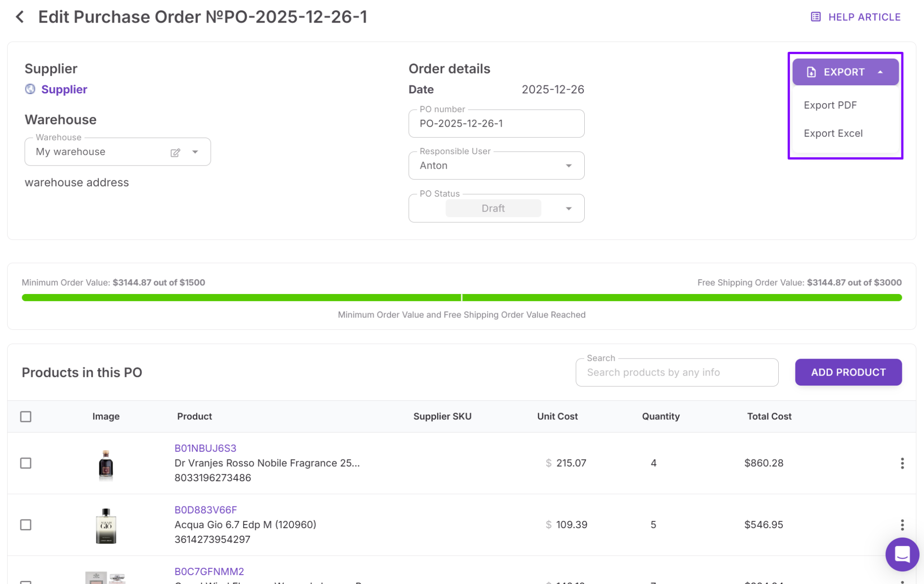This screenshot has width=924, height=584.
Task: Click the back arrow icon
Action: tap(20, 17)
